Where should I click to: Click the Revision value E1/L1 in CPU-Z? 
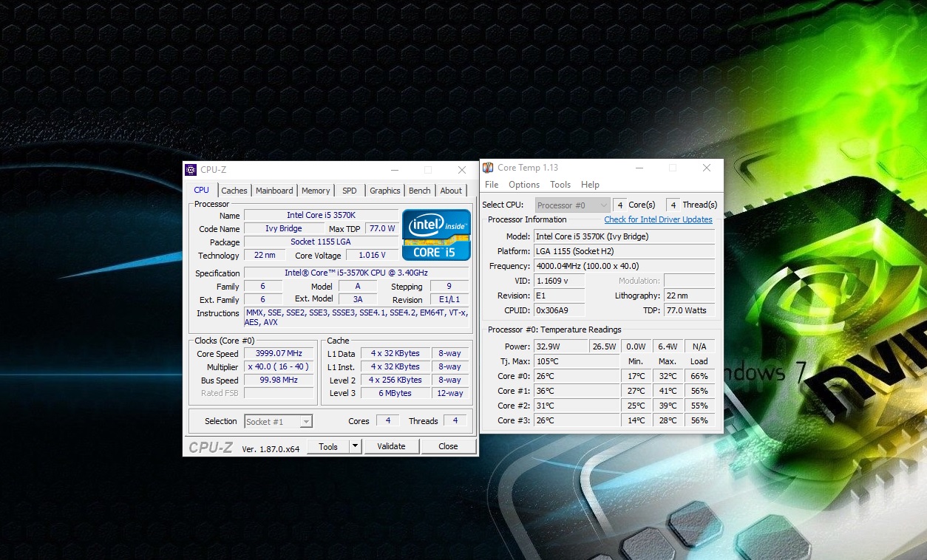449,299
